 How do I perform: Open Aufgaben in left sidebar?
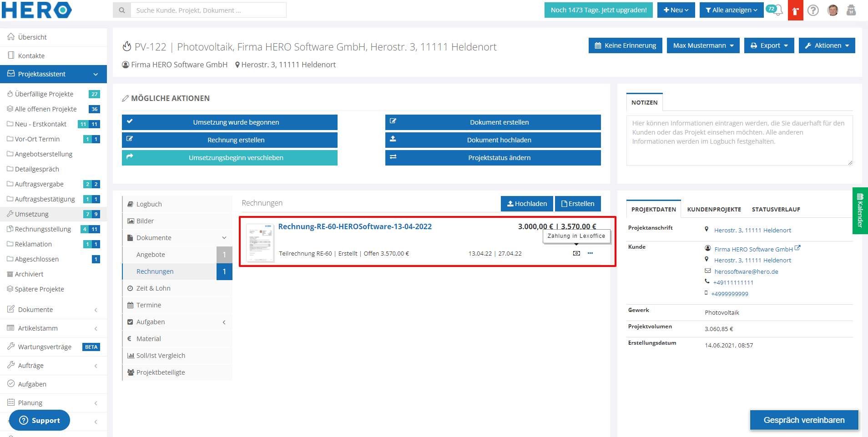pyautogui.click(x=54, y=384)
